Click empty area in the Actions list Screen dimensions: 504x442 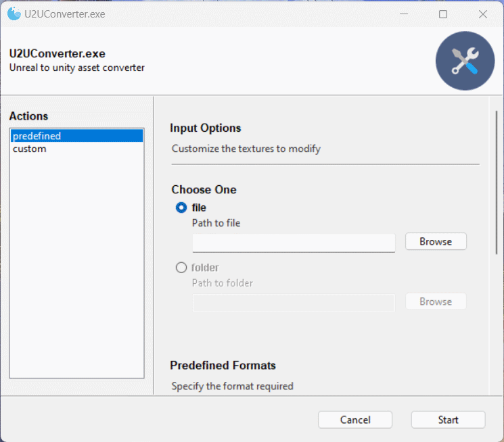click(76, 270)
